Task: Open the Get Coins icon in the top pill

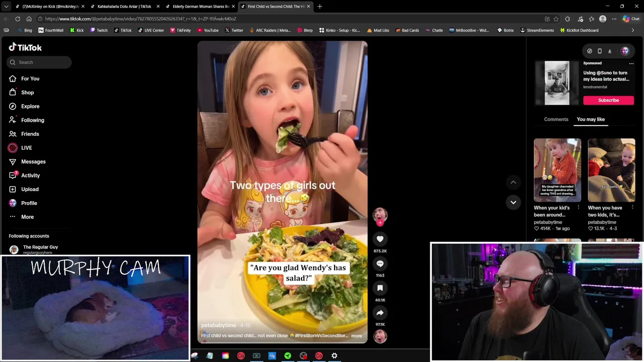Action: coord(590,51)
